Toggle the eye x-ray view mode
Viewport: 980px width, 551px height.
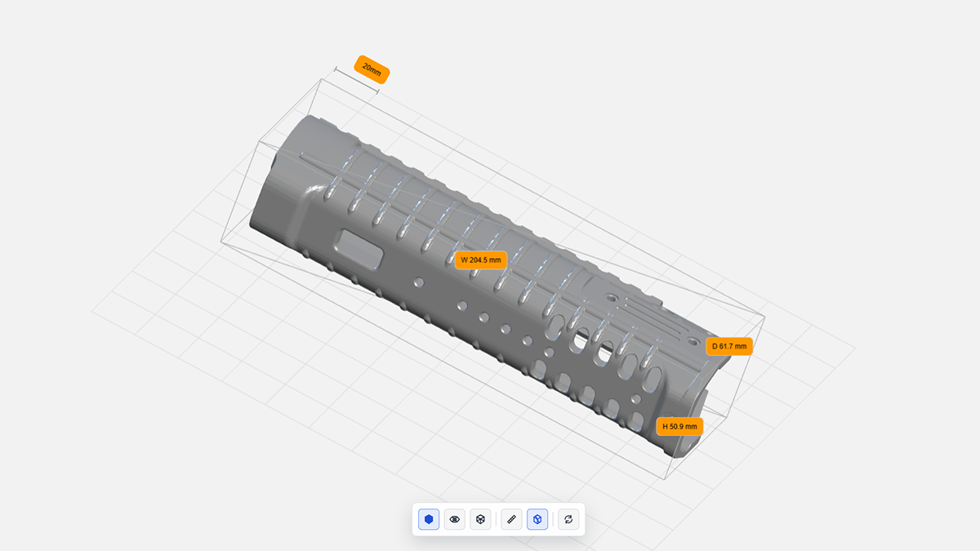(455, 519)
